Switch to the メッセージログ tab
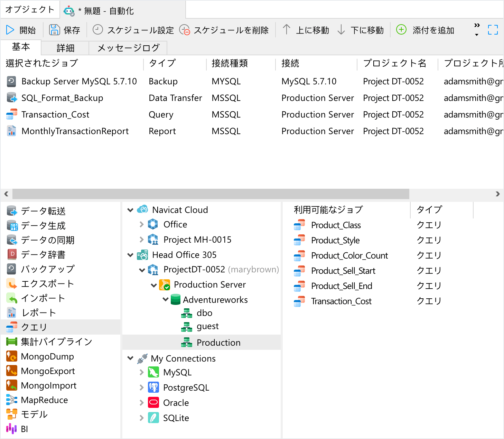Viewport: 504px width, 439px height. 128,48
